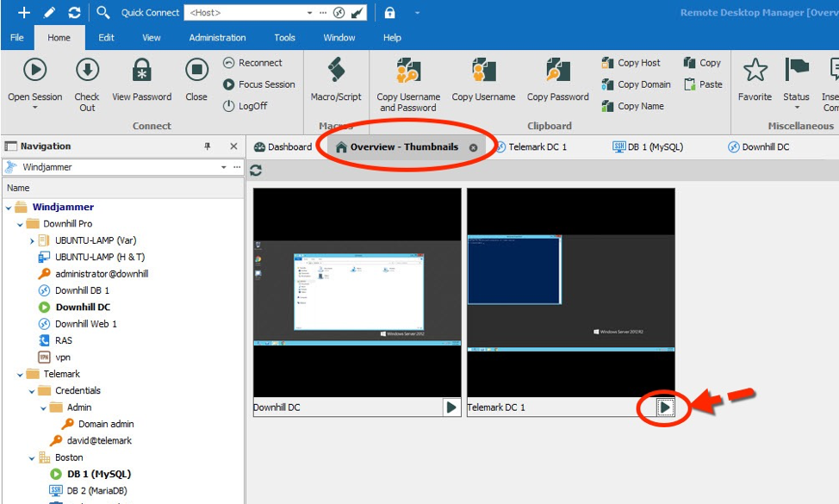Switch to the DB 1 (MySQL) tab
This screenshot has width=839, height=504.
click(648, 147)
